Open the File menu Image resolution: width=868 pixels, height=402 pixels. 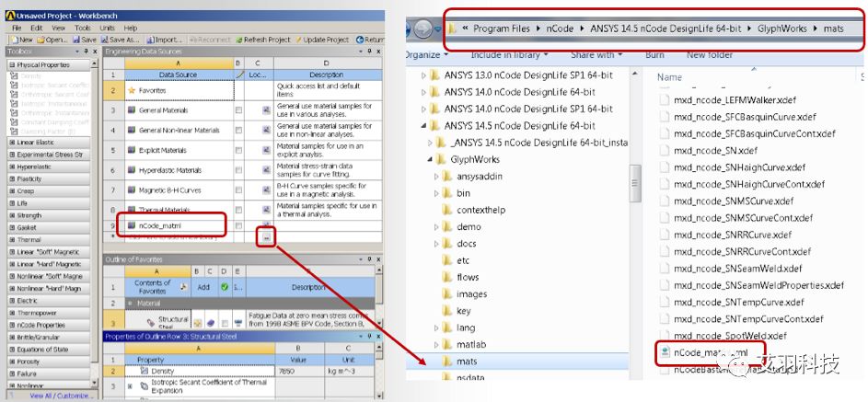pos(17,28)
